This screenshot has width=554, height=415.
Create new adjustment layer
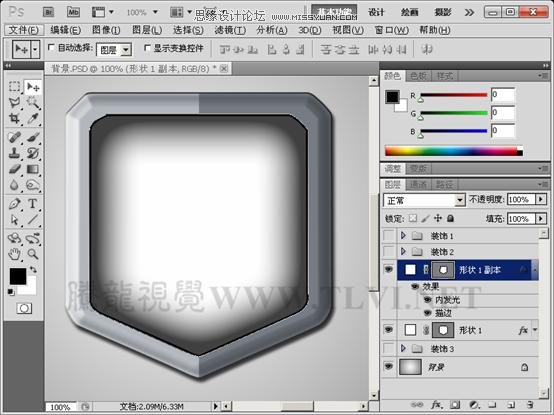[x=474, y=404]
